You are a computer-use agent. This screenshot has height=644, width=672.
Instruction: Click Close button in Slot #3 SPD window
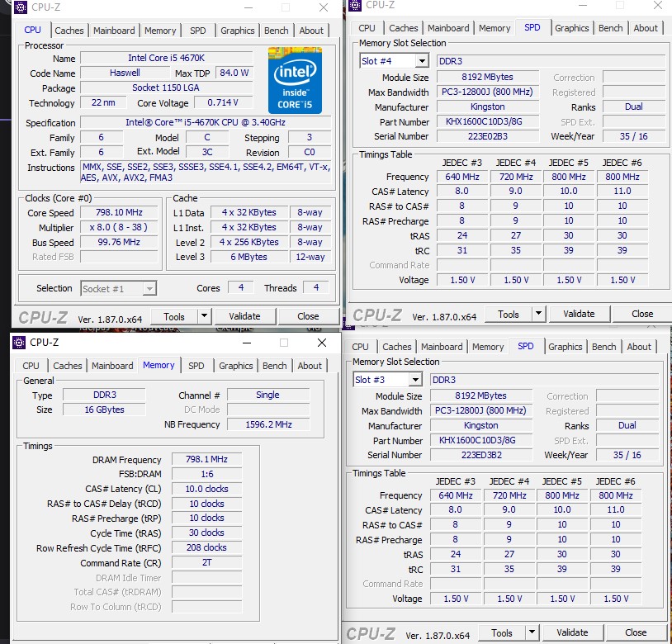click(636, 632)
